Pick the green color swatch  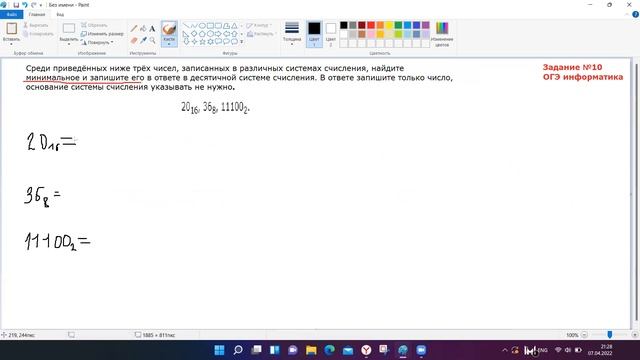tap(398, 25)
